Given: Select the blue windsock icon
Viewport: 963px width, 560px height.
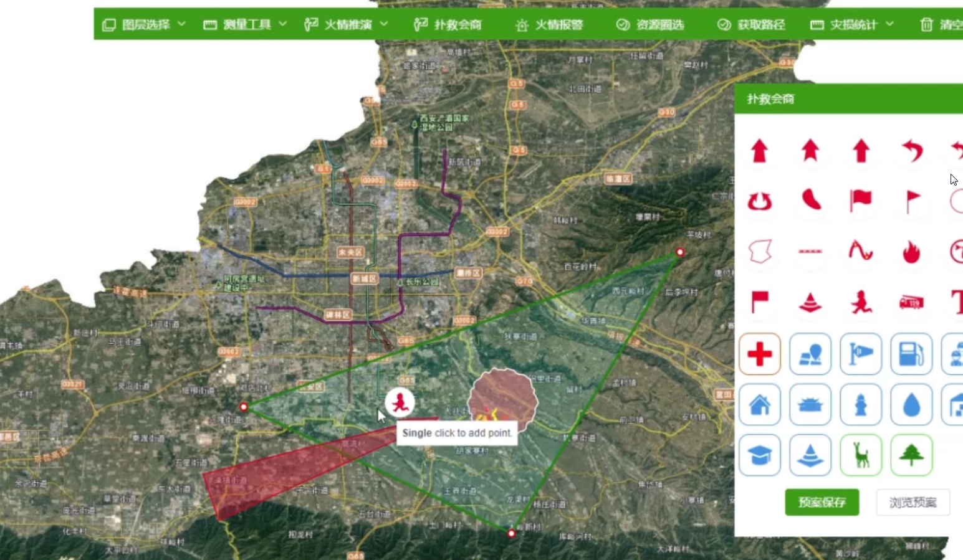Looking at the screenshot, I should point(861,354).
